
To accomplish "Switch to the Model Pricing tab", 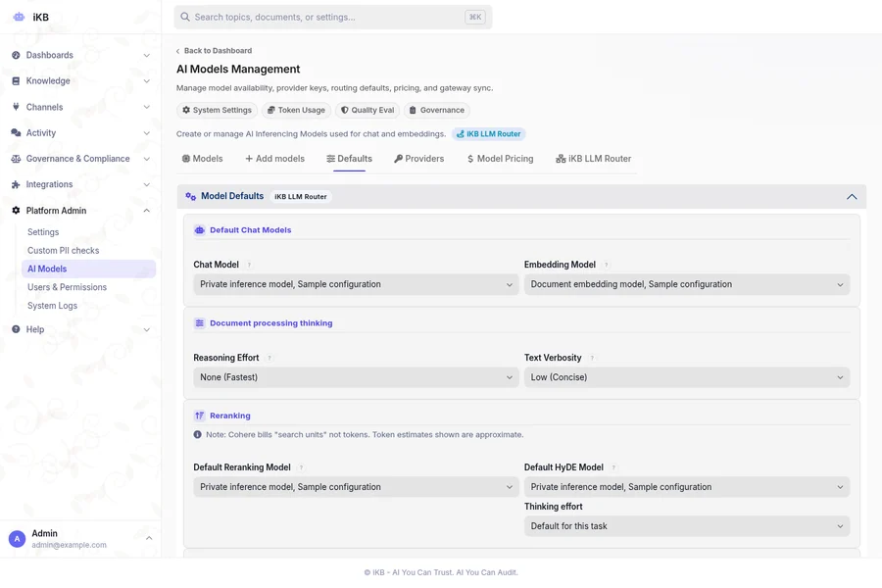I will tap(500, 159).
